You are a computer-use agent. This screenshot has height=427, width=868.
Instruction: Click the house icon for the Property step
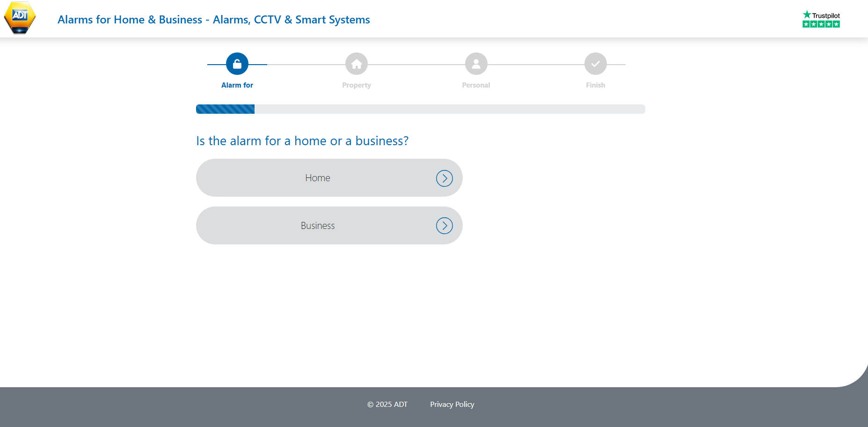point(357,64)
